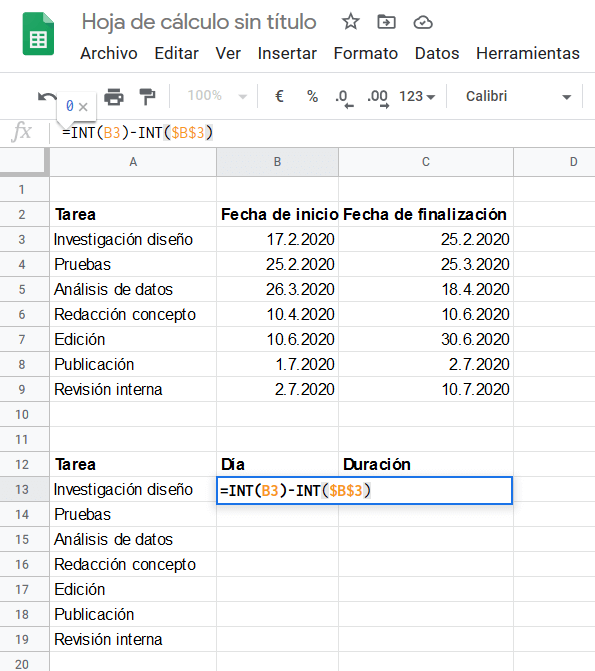Select 'Tarea' header in row 12

click(133, 464)
